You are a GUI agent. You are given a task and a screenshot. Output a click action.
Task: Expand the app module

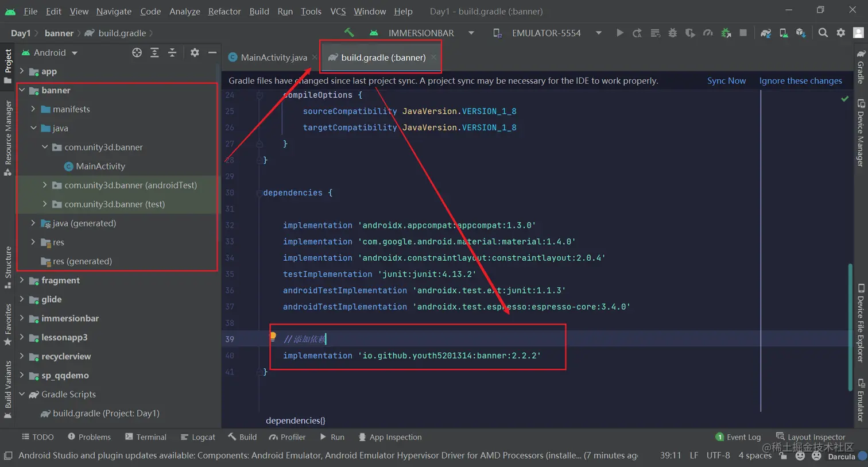click(x=22, y=71)
